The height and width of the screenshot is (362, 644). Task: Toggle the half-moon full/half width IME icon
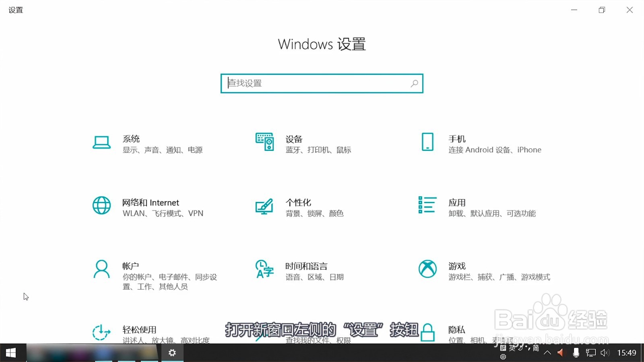520,348
